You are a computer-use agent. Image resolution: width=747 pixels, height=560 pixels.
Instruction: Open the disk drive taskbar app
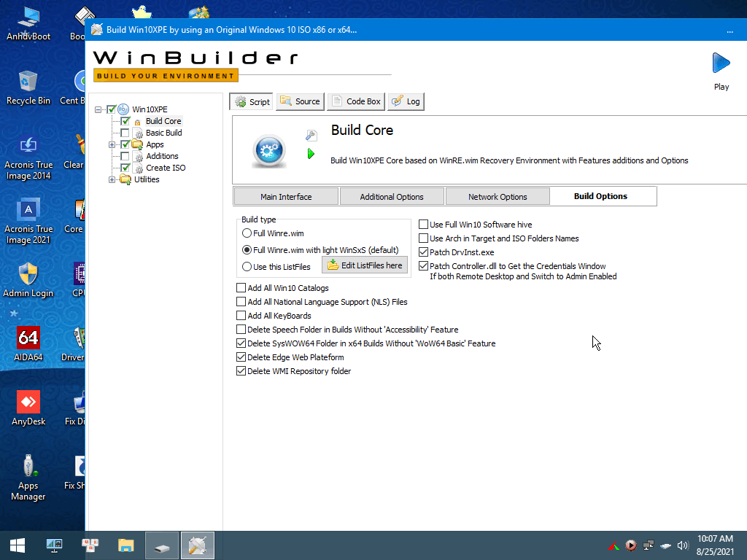(x=162, y=545)
